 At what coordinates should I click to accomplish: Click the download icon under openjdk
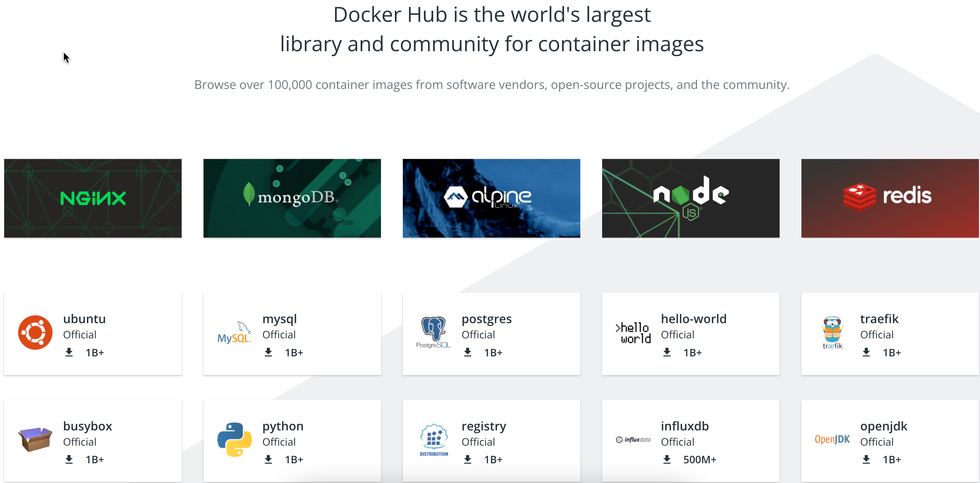point(866,459)
